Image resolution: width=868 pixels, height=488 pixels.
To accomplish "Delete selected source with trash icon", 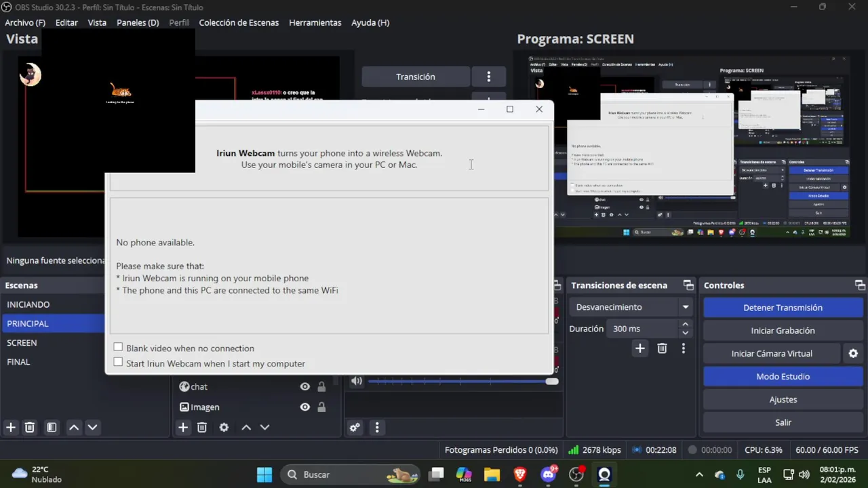I will [x=202, y=428].
